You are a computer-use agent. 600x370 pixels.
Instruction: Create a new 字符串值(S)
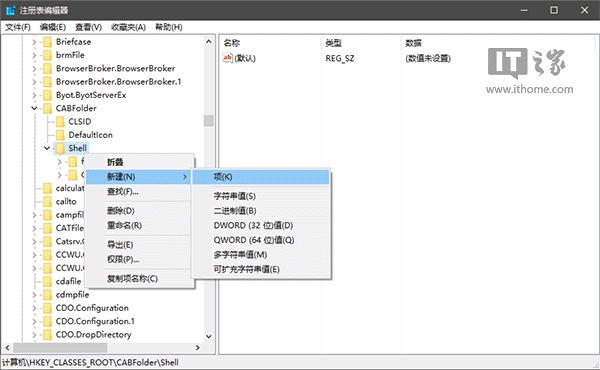click(261, 196)
